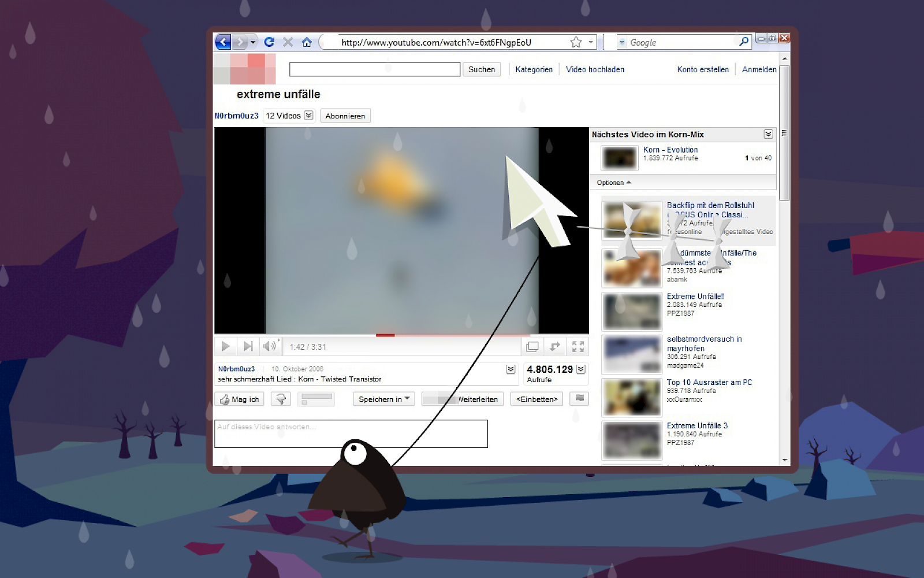
Task: Reload the page with the refresh icon
Action: tap(269, 42)
